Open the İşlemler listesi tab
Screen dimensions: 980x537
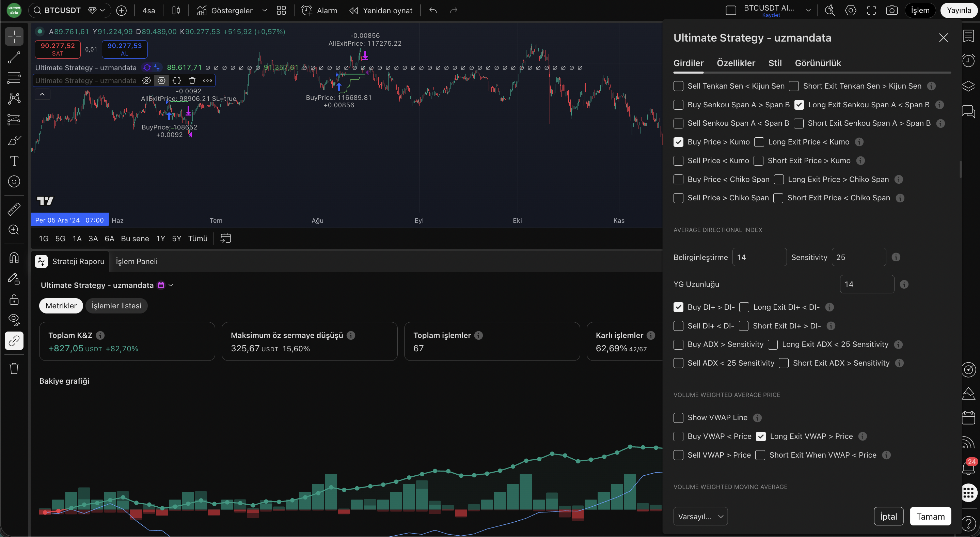[116, 306]
